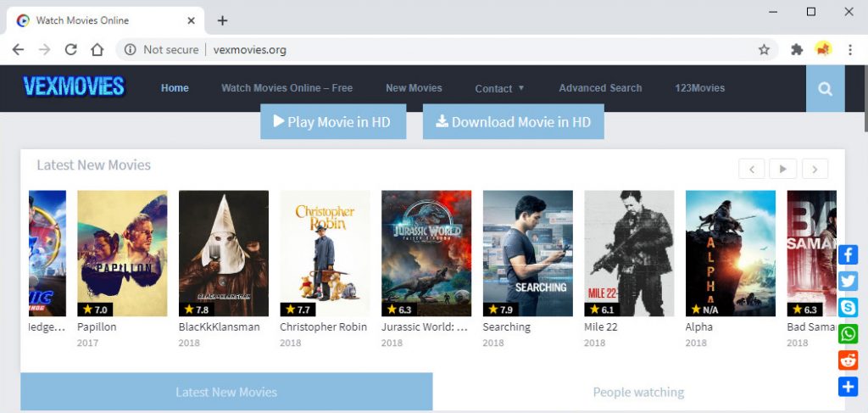Go to Home in site navigation
Screen dimensions: 868x413
(x=175, y=88)
